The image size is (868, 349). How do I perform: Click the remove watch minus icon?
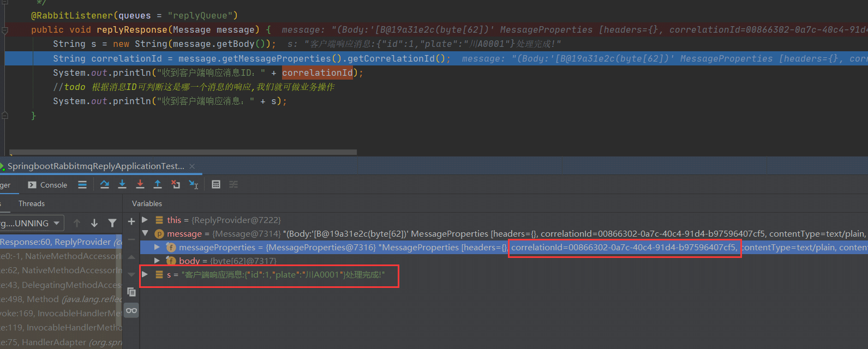point(131,239)
